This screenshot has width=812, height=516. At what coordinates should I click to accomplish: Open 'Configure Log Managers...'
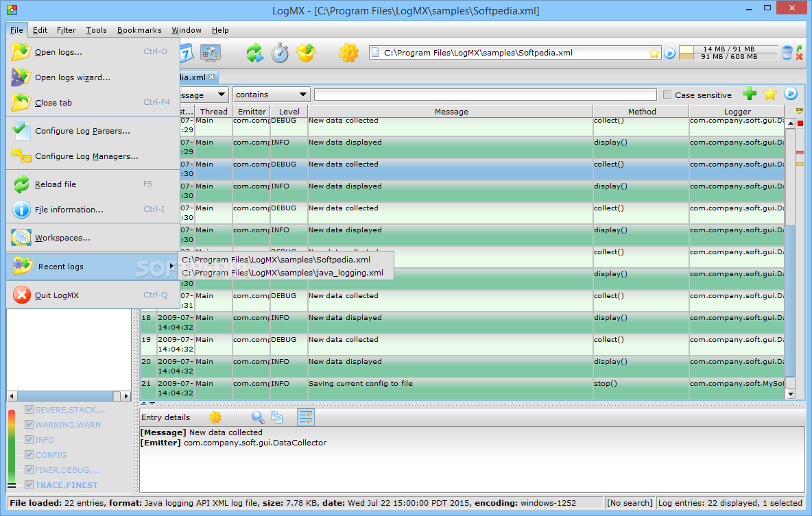pyautogui.click(x=93, y=156)
